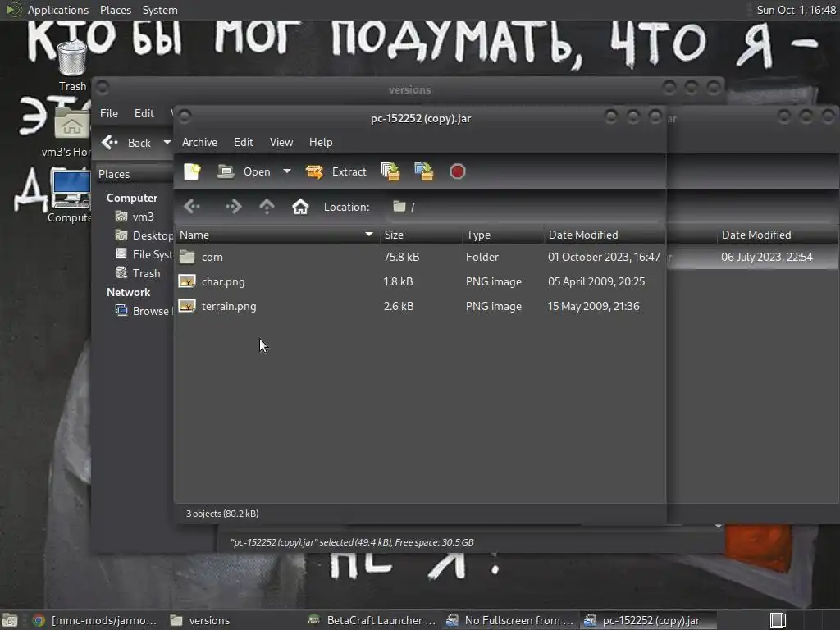
Task: Click the red Stop operation icon
Action: click(x=457, y=171)
